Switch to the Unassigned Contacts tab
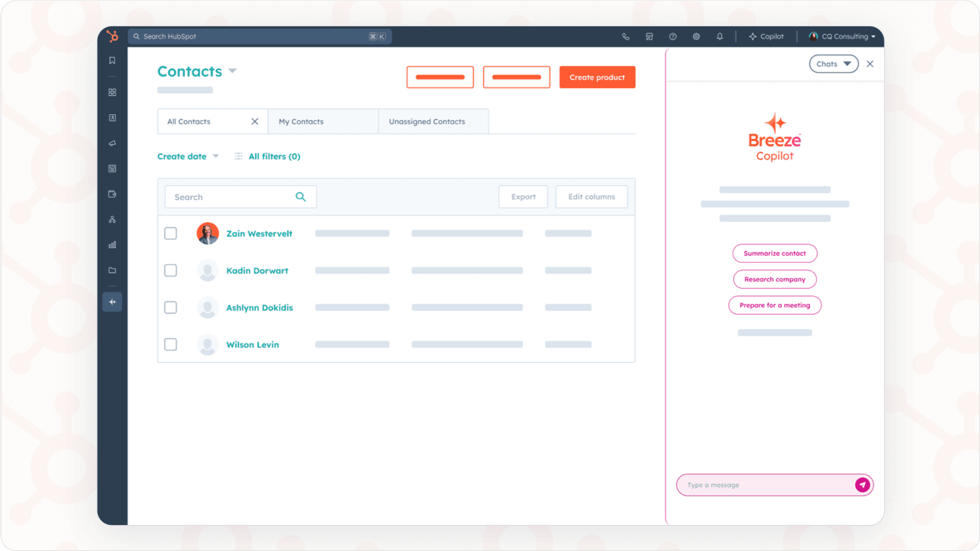Screen dimensions: 980x551 click(x=427, y=121)
